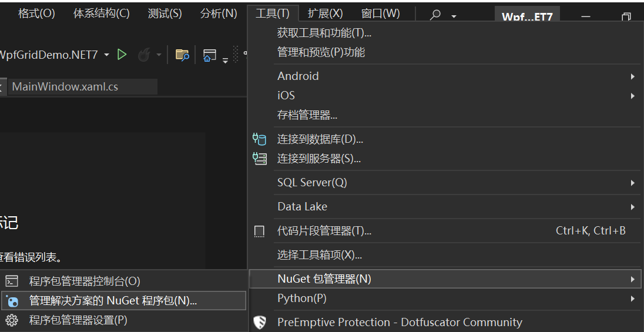The height and width of the screenshot is (332, 644).
Task: Click the window home icon in toolbar
Action: pyautogui.click(x=209, y=55)
